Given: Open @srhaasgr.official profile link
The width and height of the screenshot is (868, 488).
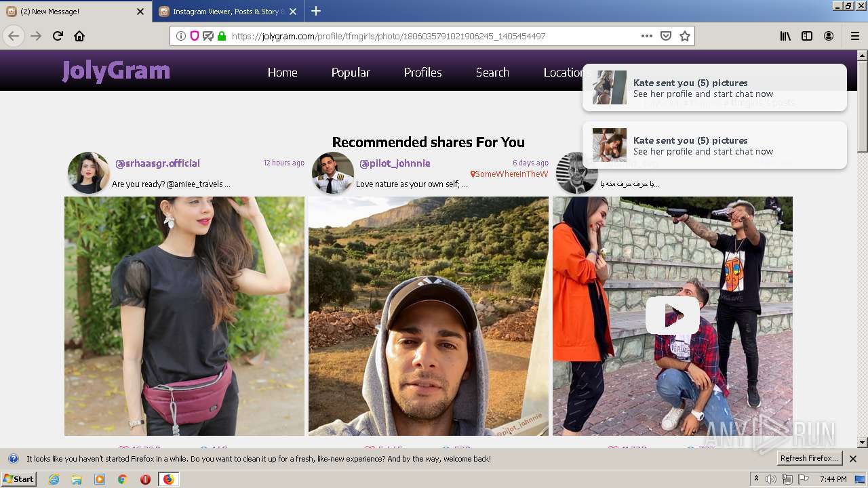Looking at the screenshot, I should (x=157, y=163).
